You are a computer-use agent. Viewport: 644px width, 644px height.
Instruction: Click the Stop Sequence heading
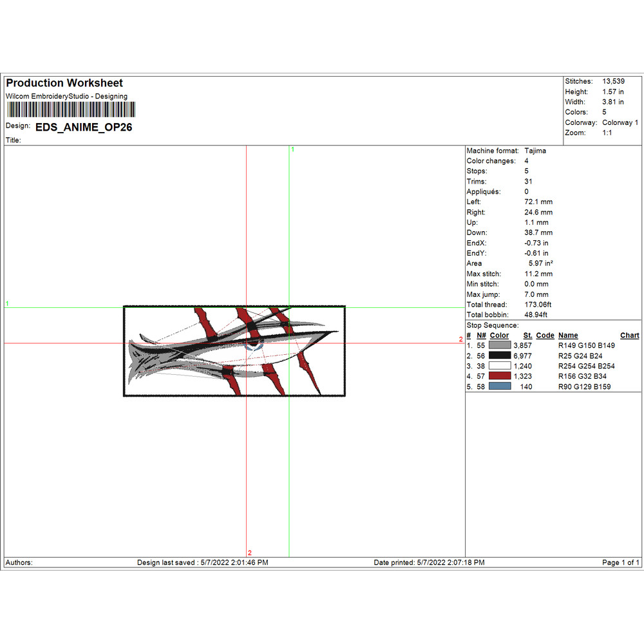(x=492, y=326)
